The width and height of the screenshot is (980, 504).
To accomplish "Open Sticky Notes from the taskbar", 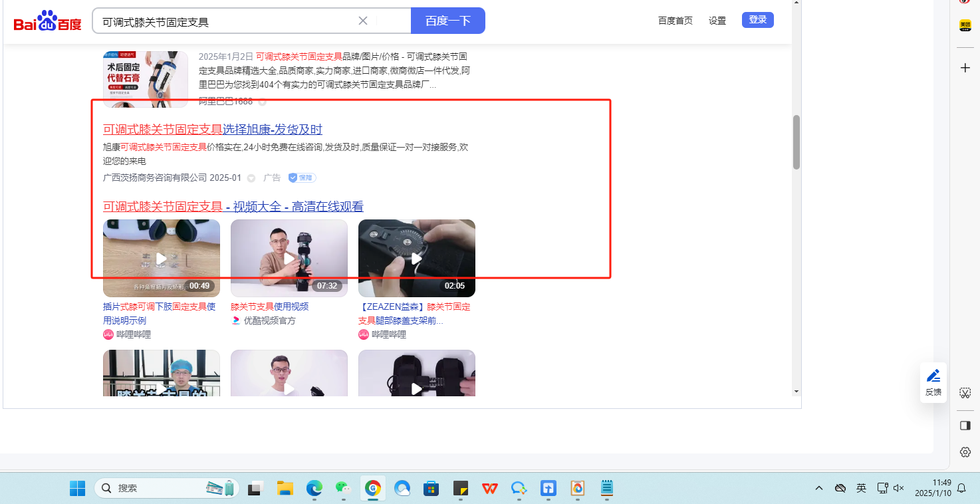I will [461, 488].
